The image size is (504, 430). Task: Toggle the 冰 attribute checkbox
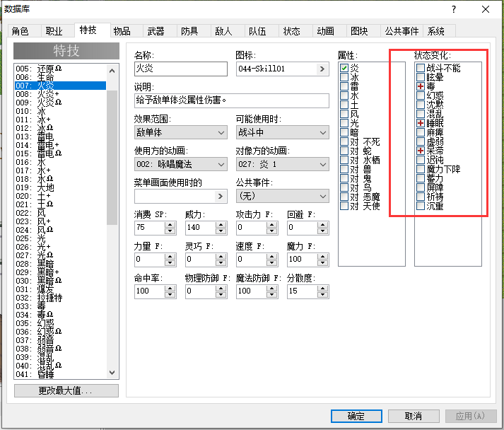click(x=344, y=77)
